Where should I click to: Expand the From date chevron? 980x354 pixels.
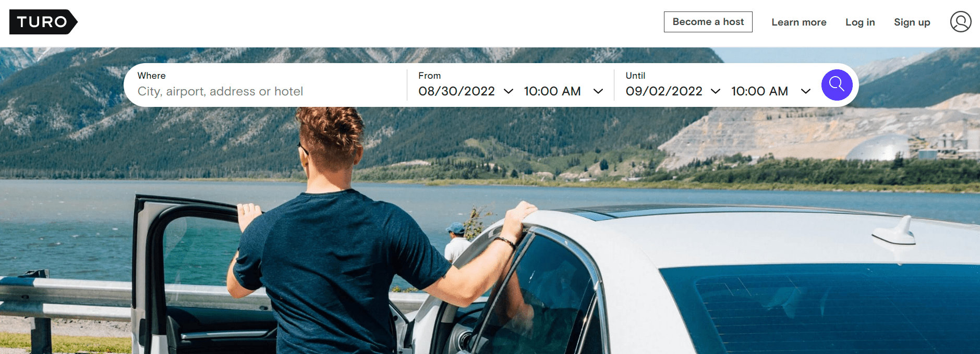(x=509, y=91)
